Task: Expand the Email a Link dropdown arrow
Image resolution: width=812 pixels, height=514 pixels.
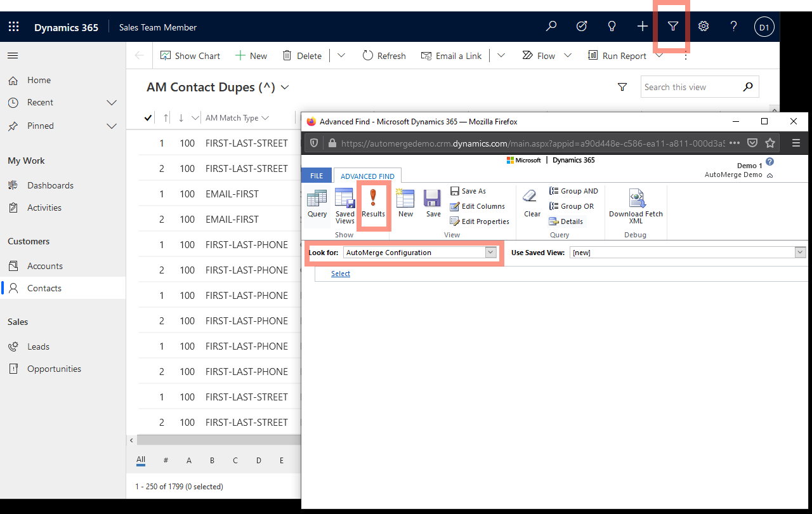Action: click(501, 56)
